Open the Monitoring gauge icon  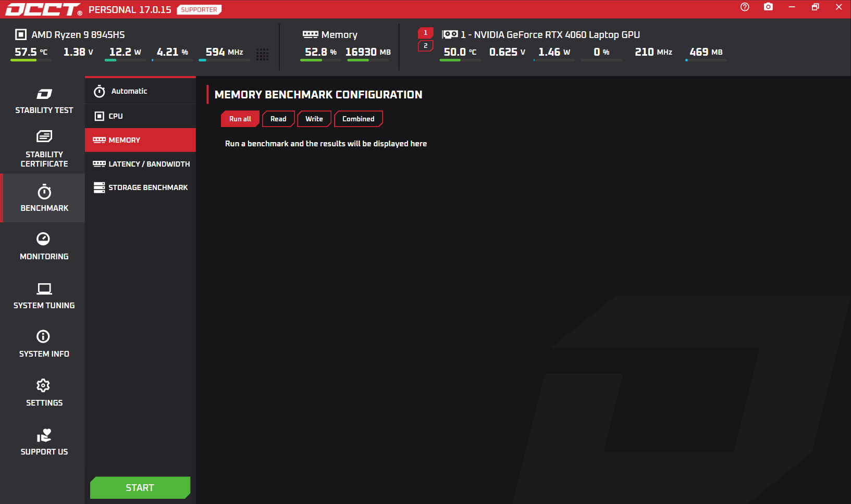pos(43,238)
